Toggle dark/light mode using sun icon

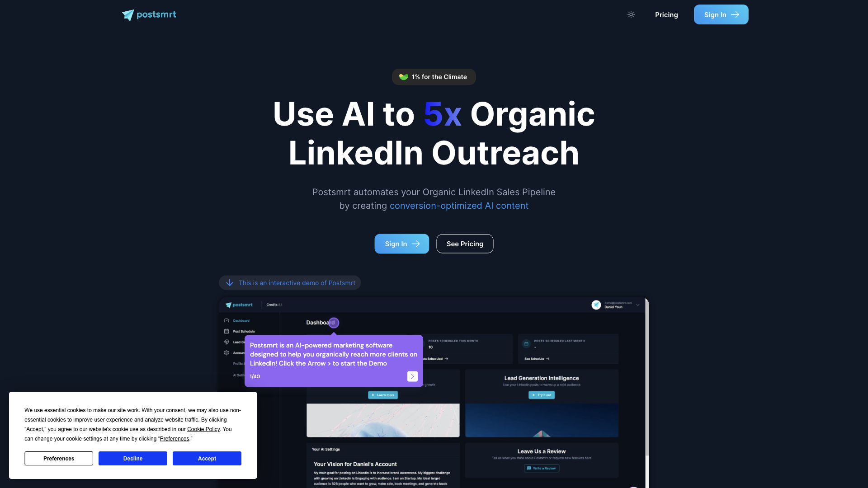631,14
